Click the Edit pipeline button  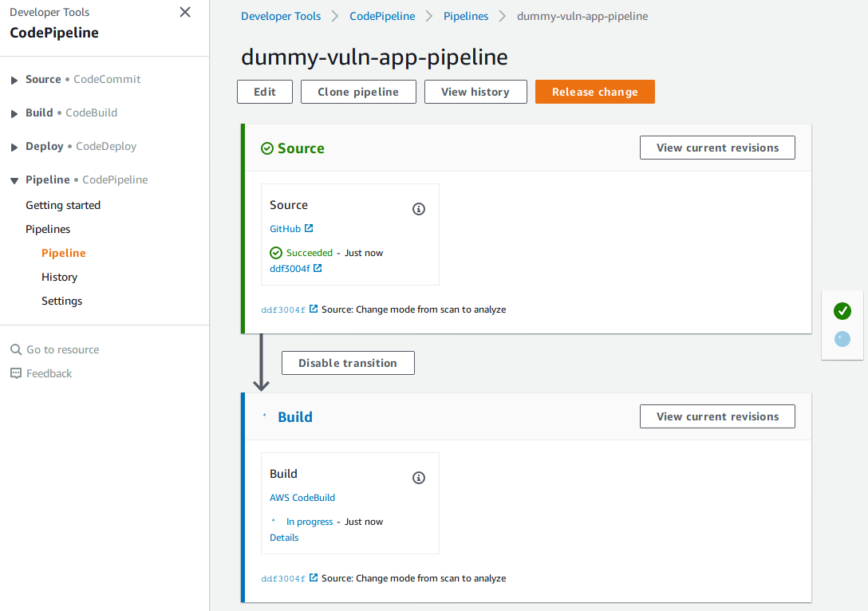pos(265,92)
